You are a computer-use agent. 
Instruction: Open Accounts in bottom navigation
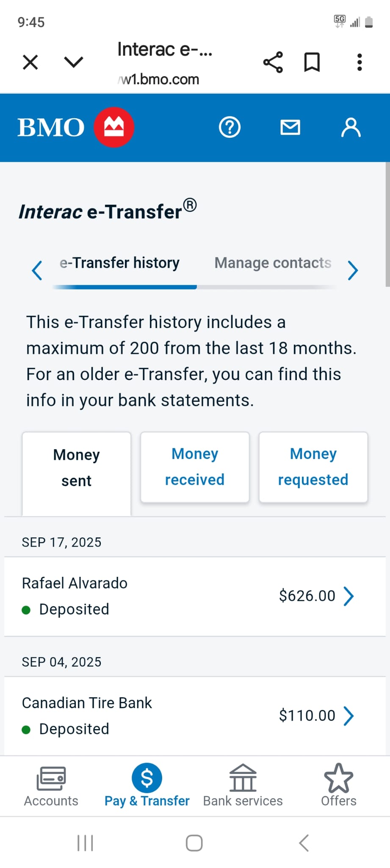[51, 786]
